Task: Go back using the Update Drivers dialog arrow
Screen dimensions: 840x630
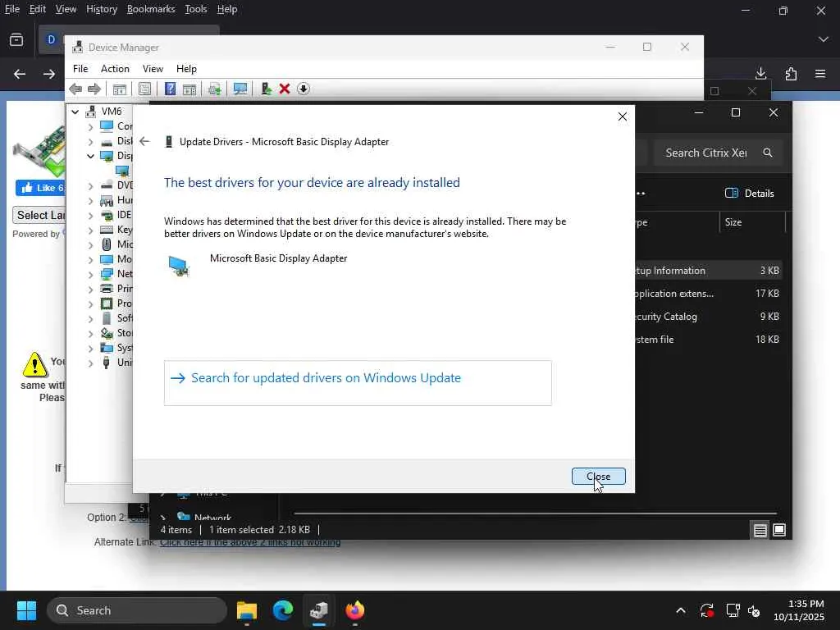Action: (x=144, y=141)
